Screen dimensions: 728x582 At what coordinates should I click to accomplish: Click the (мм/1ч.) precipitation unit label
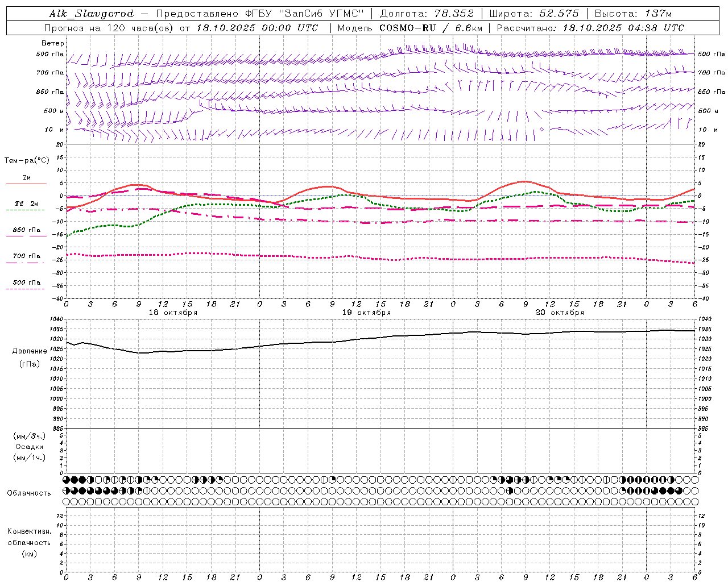[30, 458]
